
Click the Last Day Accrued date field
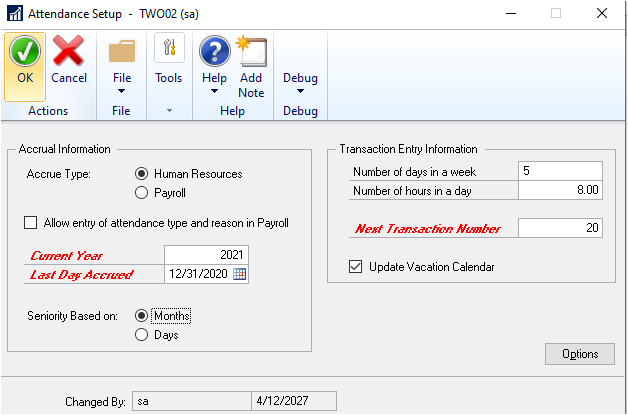(198, 274)
